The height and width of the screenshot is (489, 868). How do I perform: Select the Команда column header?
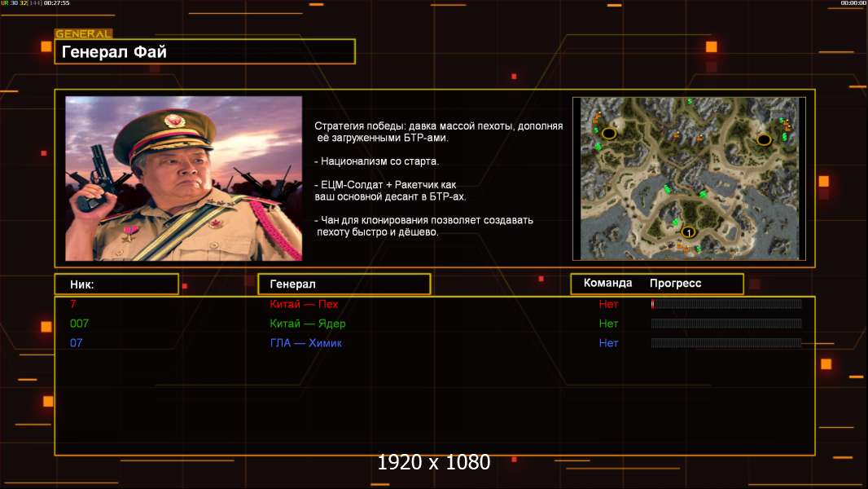pos(607,283)
